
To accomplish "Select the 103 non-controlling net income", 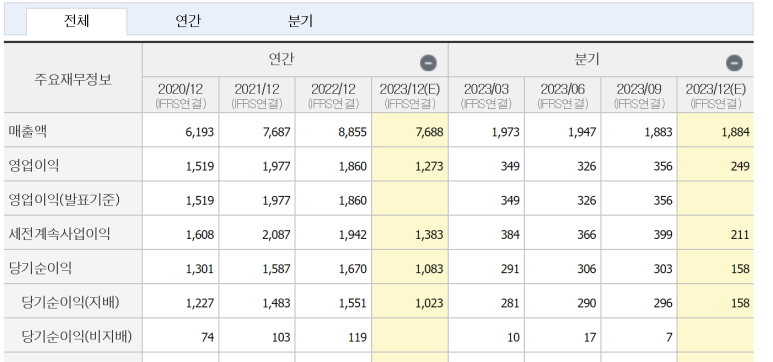I will click(x=281, y=337).
